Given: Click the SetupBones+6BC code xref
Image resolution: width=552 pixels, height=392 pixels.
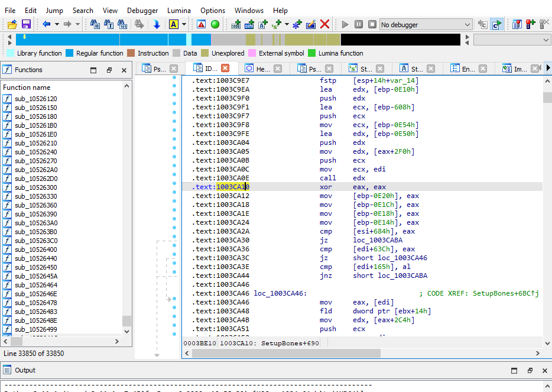Looking at the screenshot, I should click(x=505, y=293).
